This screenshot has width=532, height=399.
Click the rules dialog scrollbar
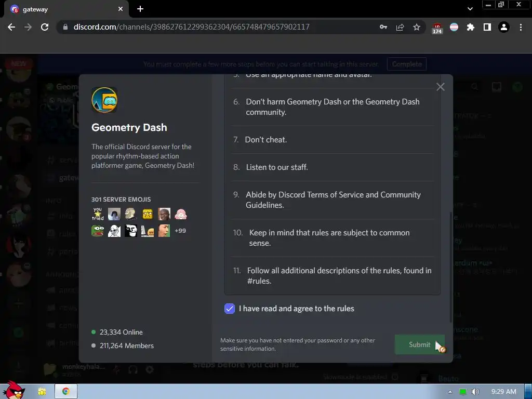[x=451, y=267]
